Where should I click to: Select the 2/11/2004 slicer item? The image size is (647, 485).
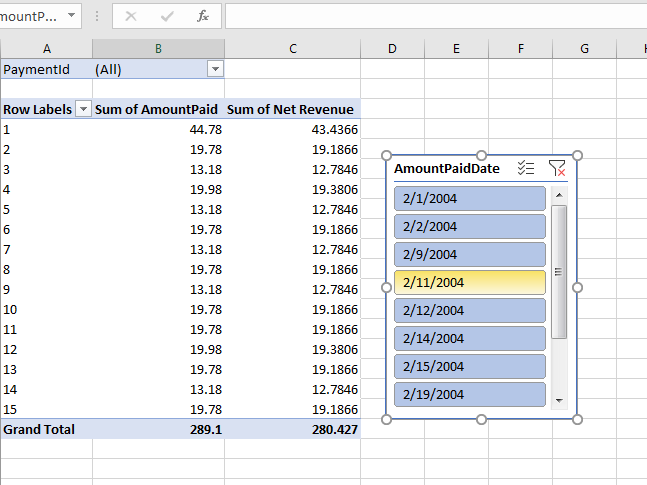[470, 283]
